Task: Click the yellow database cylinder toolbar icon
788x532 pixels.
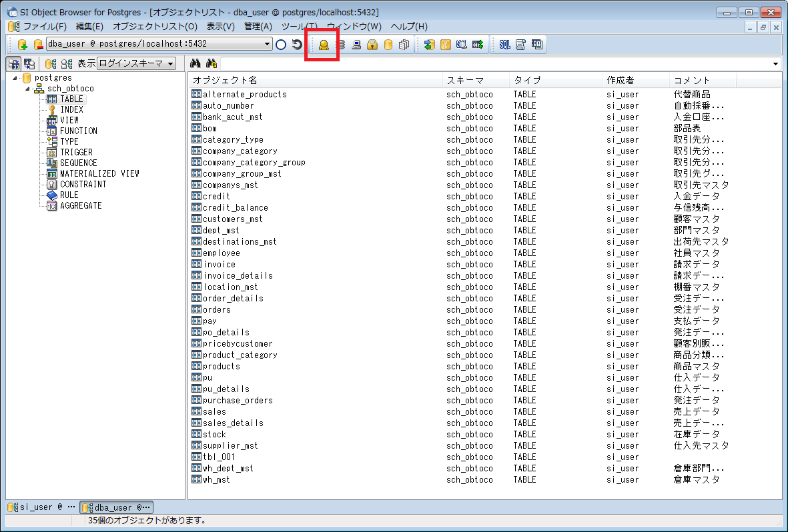Action: coord(388,45)
